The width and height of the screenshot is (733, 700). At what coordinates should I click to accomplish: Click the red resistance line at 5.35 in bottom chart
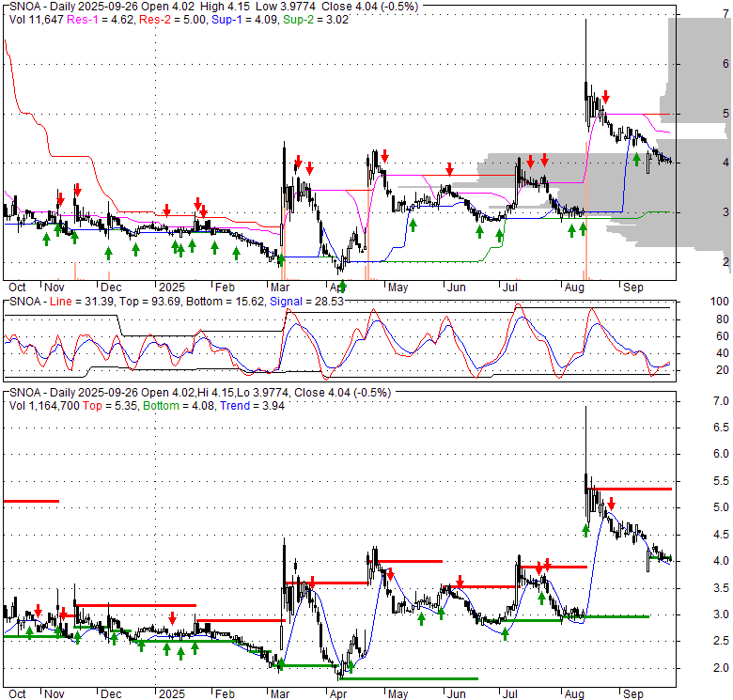pos(630,490)
